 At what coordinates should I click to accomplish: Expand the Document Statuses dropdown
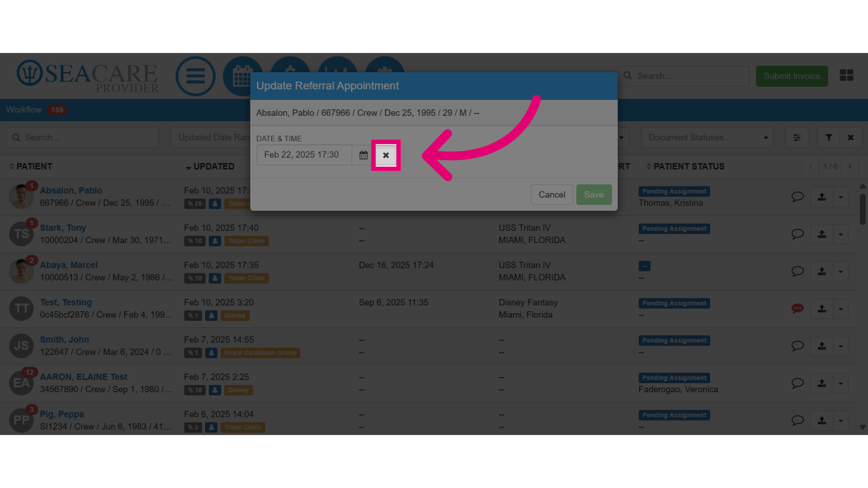tap(707, 137)
